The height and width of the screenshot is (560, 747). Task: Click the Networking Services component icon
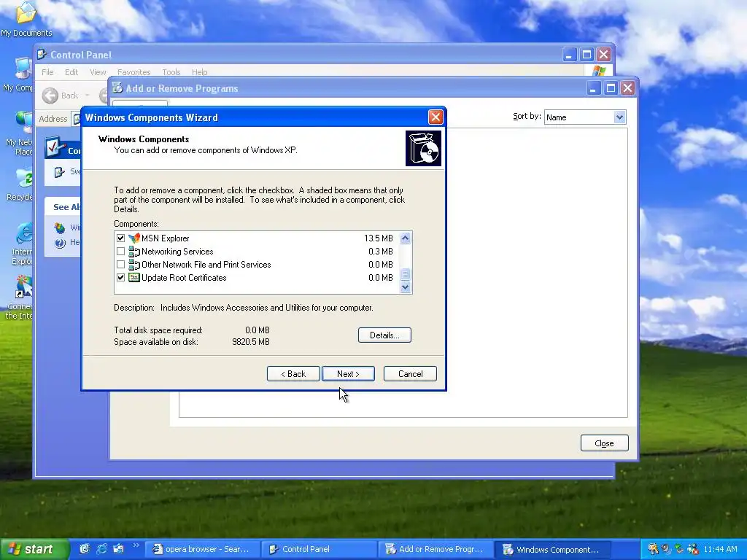(134, 252)
